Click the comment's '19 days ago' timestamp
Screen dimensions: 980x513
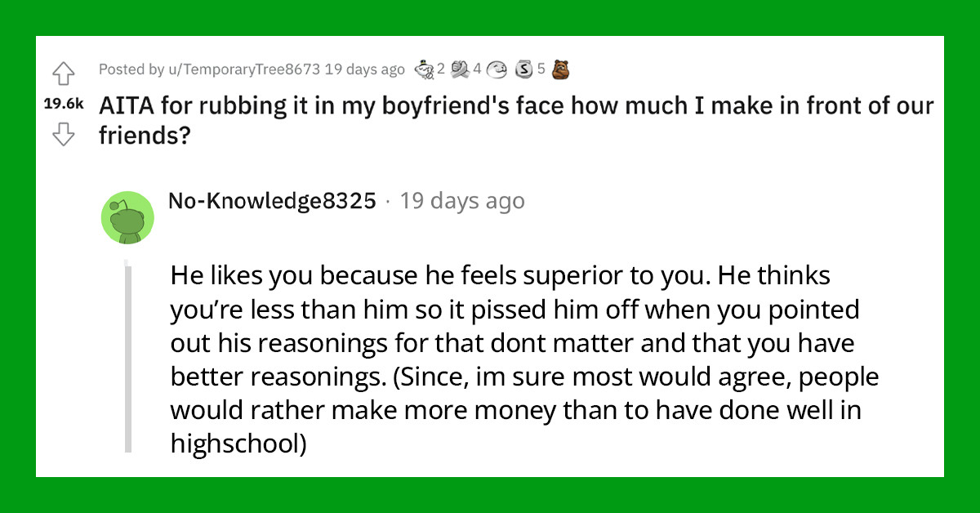click(x=463, y=200)
